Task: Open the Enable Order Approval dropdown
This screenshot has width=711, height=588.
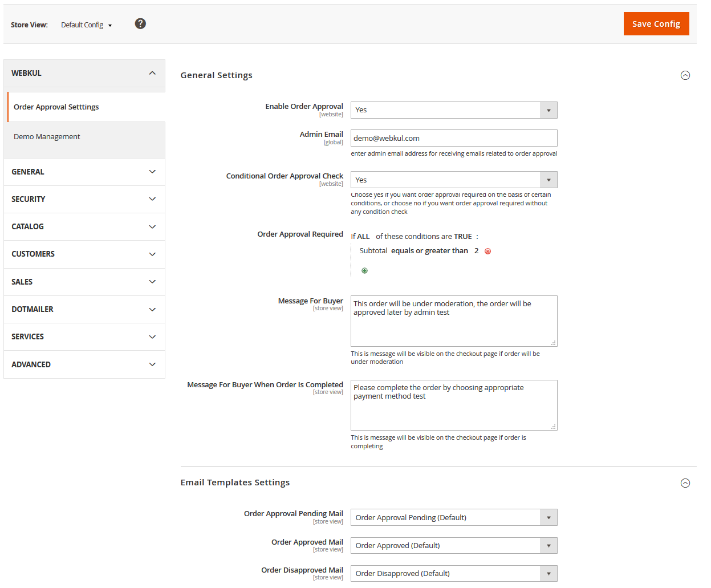Action: 453,110
